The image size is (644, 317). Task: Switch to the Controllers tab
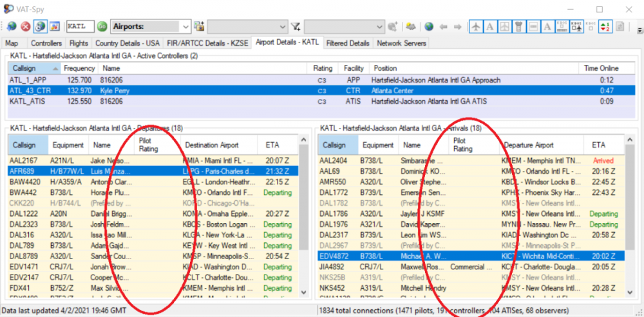(46, 43)
